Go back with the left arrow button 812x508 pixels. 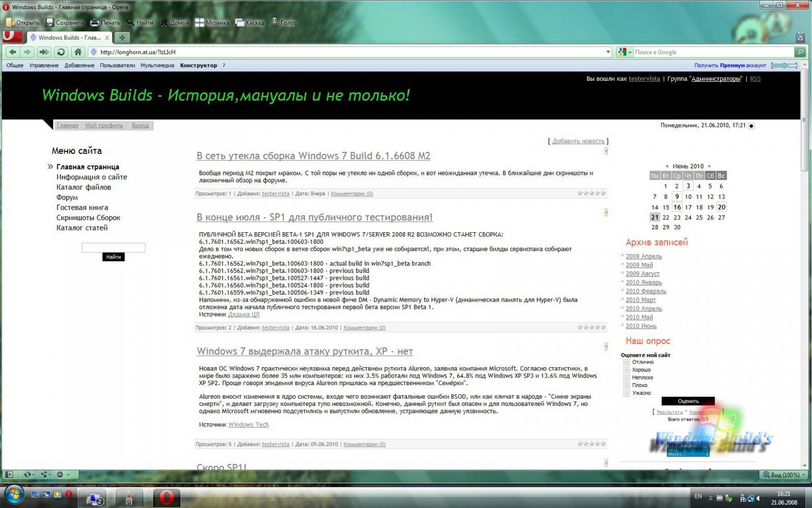coord(13,52)
